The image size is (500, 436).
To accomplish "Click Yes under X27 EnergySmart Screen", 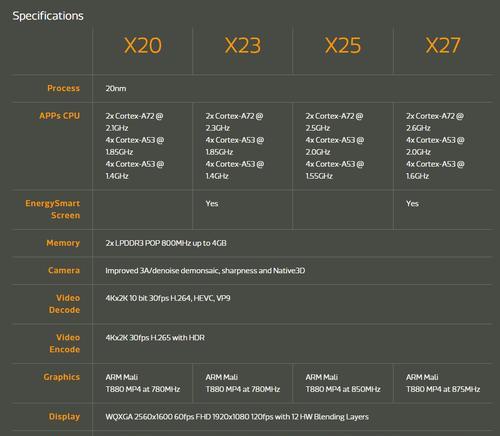I will 412,204.
